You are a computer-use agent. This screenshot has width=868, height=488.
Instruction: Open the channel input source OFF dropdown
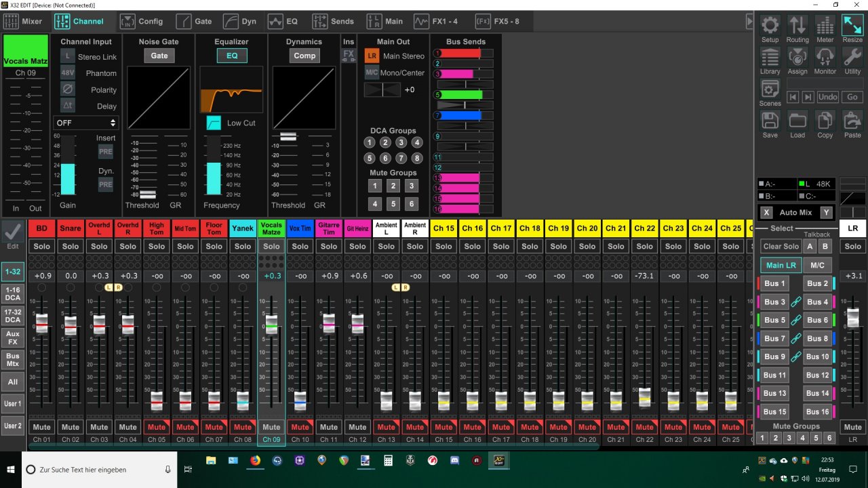[x=86, y=123]
